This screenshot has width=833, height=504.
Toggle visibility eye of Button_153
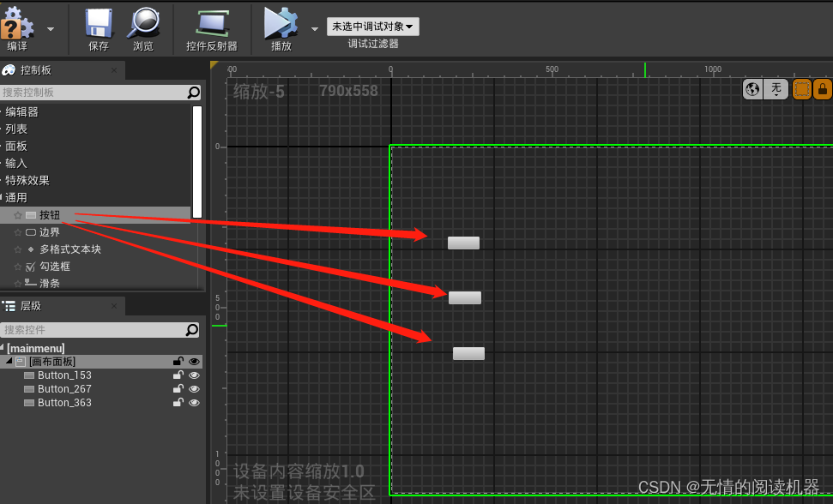pyautogui.click(x=195, y=375)
